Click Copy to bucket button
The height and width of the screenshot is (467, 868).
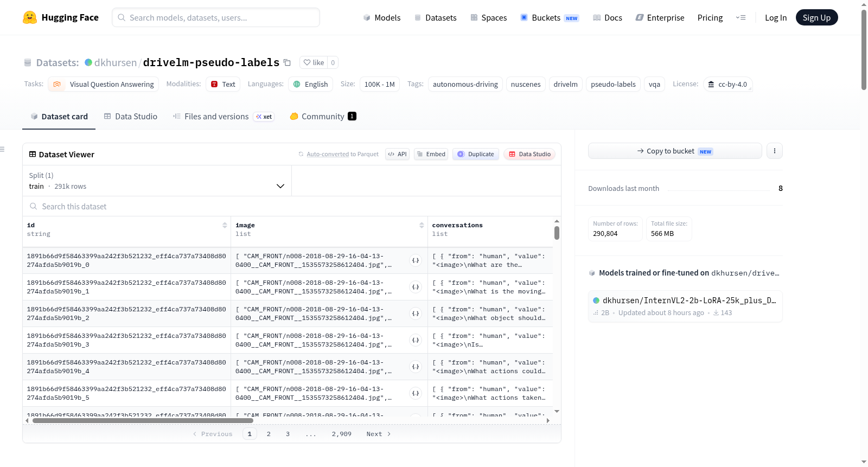pyautogui.click(x=675, y=151)
